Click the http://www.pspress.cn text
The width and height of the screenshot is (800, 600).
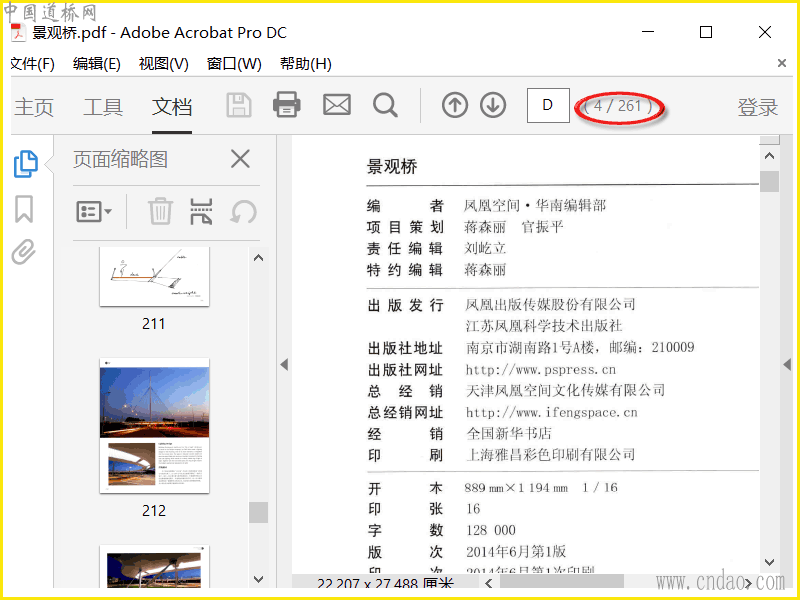[x=540, y=369]
